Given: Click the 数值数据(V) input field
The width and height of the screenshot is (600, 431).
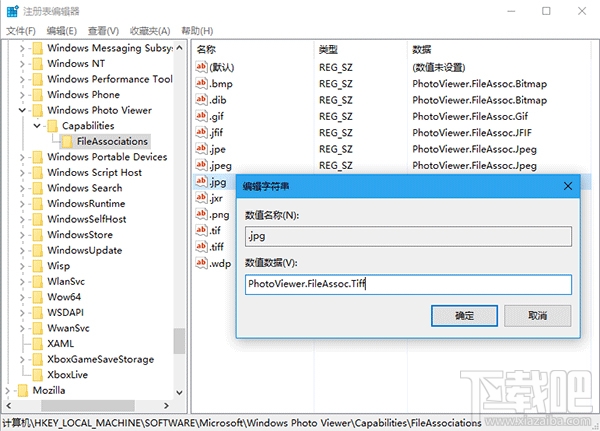Looking at the screenshot, I should [x=408, y=284].
